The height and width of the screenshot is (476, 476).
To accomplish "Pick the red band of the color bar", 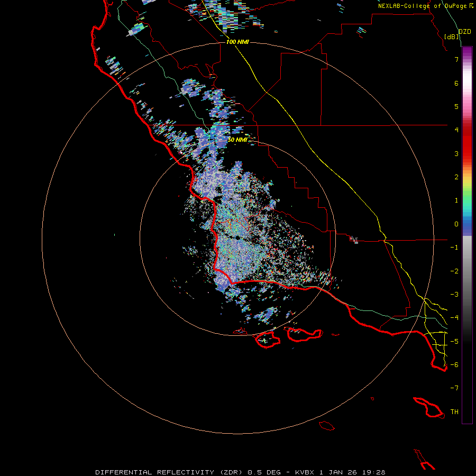I will pos(467,143).
